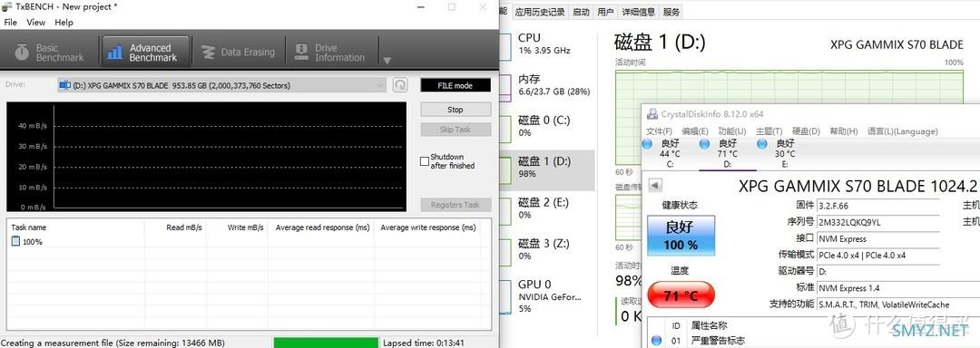Click the blue status dot for ID 01

click(656, 341)
